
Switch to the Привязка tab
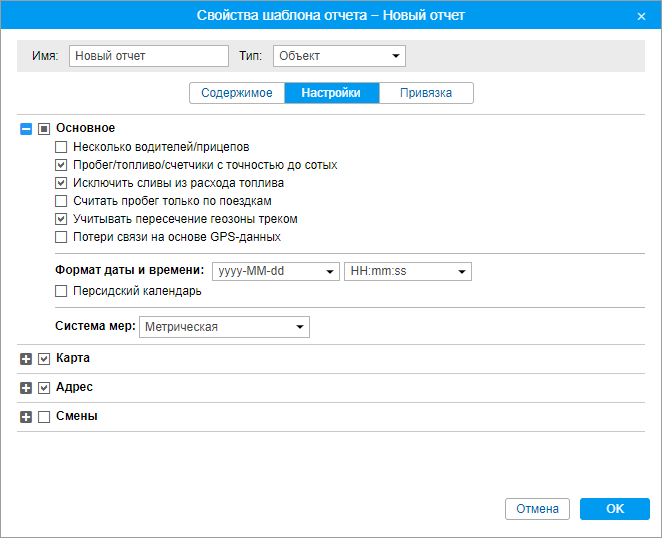click(426, 93)
